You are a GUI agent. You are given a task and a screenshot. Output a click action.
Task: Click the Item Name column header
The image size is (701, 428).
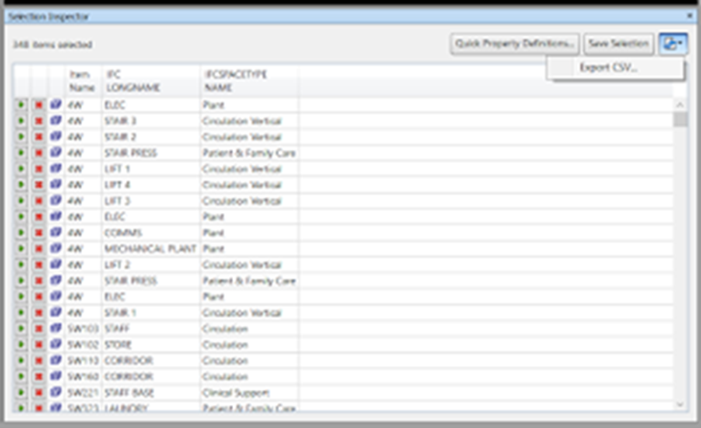tap(82, 81)
